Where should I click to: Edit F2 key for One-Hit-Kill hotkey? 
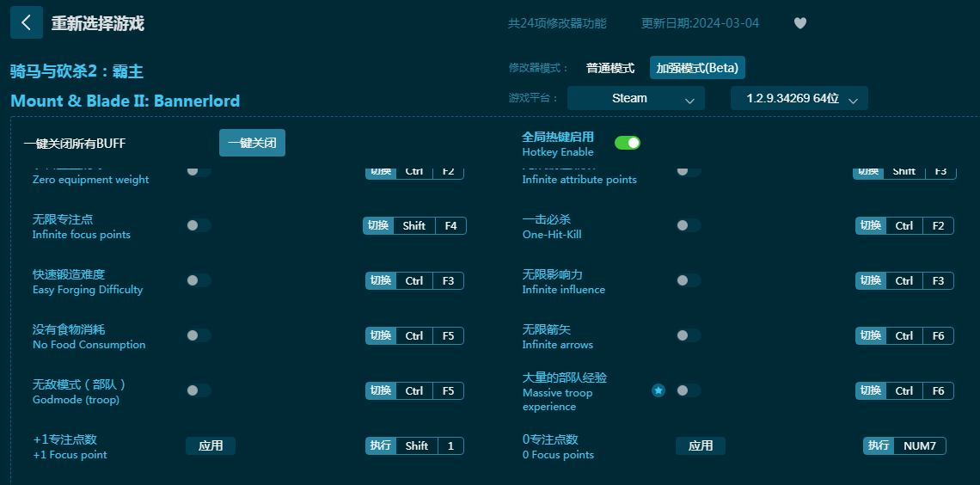pos(938,225)
